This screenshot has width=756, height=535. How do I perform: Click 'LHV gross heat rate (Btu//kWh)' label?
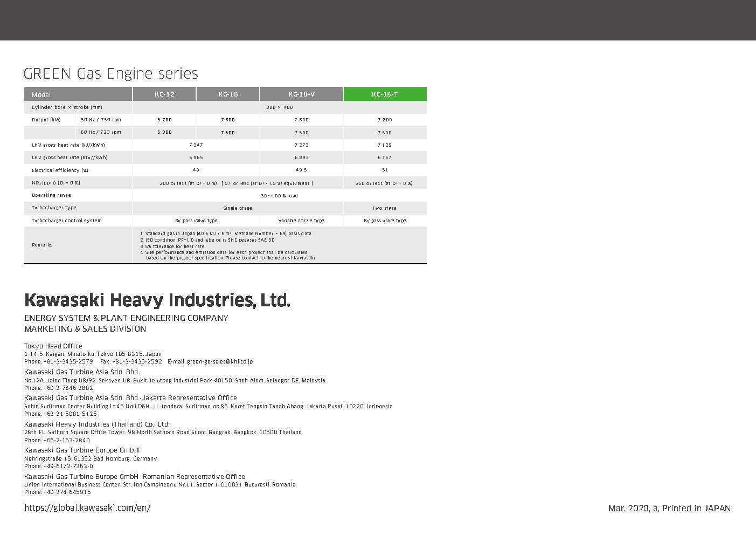coord(70,157)
